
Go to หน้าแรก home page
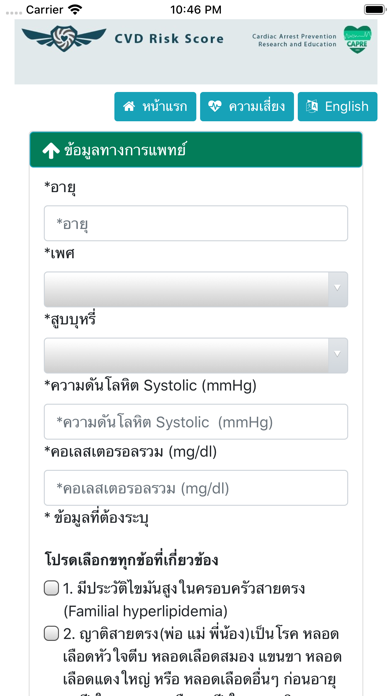pos(155,107)
